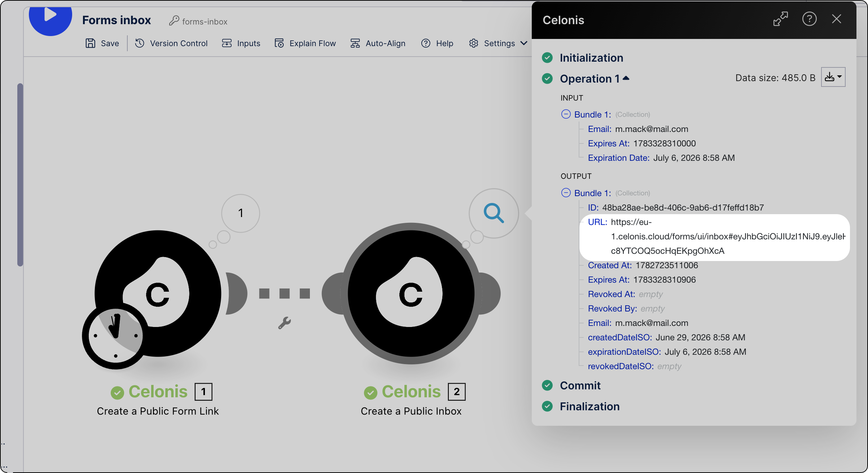Viewport: 868px width, 473px height.
Task: Click the Initialization step
Action: click(591, 58)
